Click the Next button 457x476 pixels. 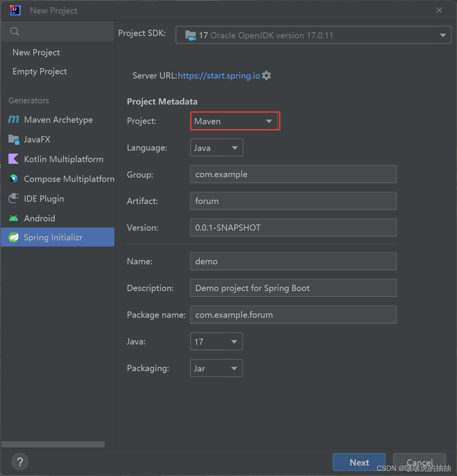[359, 462]
